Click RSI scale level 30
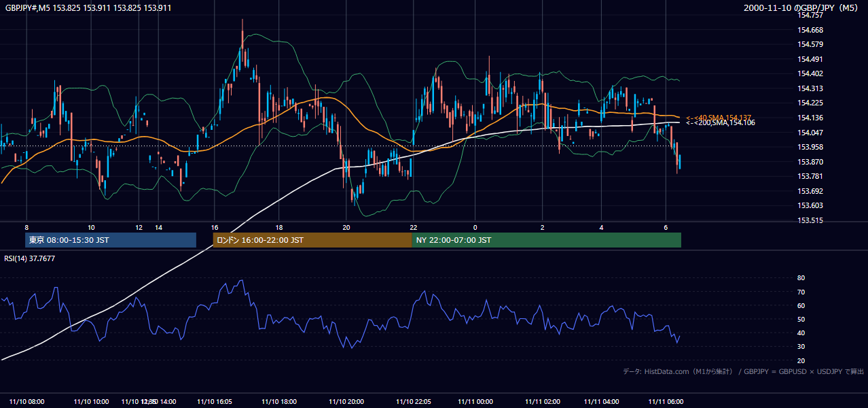868x408 pixels. click(801, 346)
